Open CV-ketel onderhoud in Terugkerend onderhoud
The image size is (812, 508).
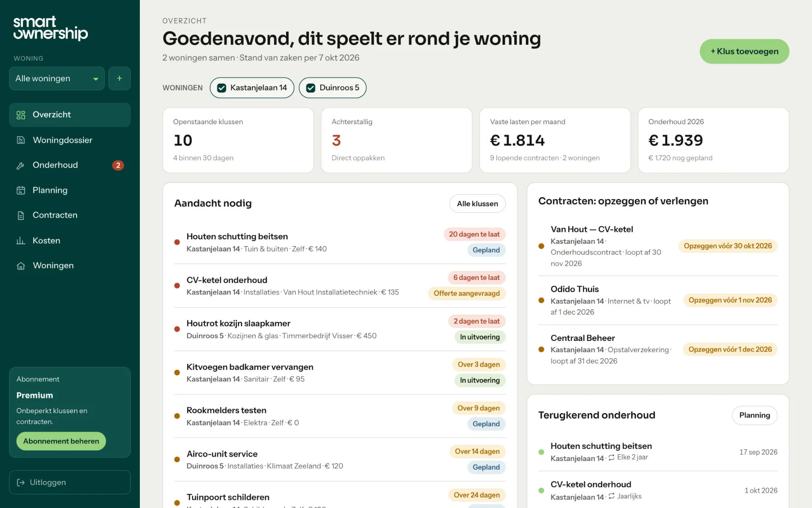tap(658, 490)
